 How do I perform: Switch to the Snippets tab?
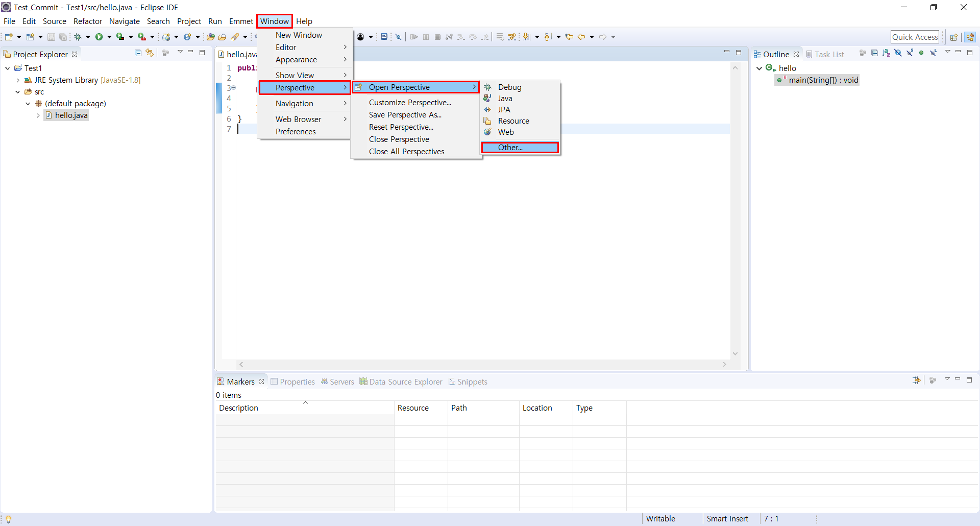point(468,381)
